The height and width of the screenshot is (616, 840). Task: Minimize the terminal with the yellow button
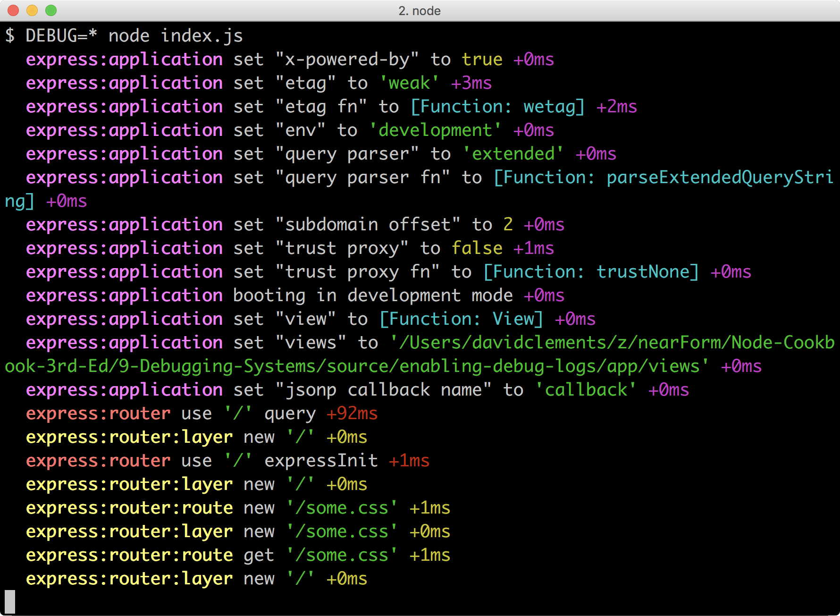click(32, 10)
